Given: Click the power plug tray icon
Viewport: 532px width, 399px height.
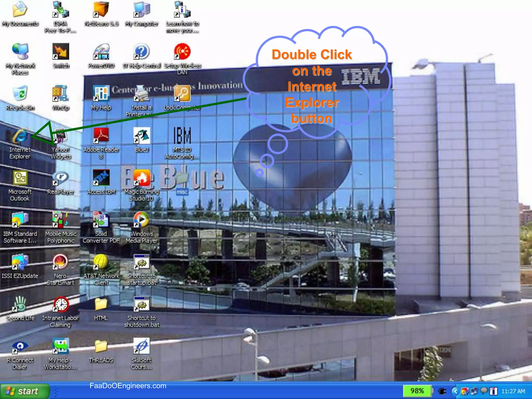Looking at the screenshot, I should pyautogui.click(x=442, y=391).
